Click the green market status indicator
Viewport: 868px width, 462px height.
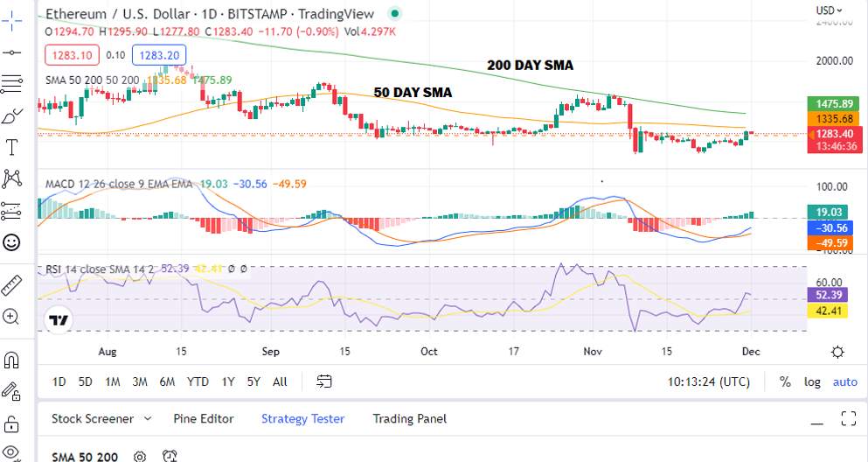click(x=394, y=13)
